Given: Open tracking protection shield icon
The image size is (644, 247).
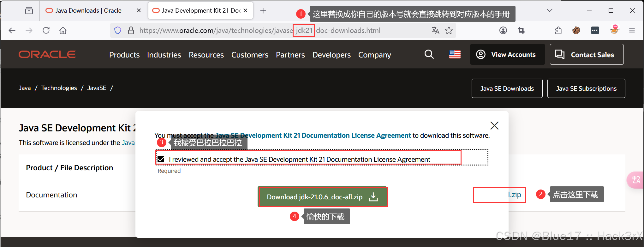Looking at the screenshot, I should pyautogui.click(x=118, y=30).
